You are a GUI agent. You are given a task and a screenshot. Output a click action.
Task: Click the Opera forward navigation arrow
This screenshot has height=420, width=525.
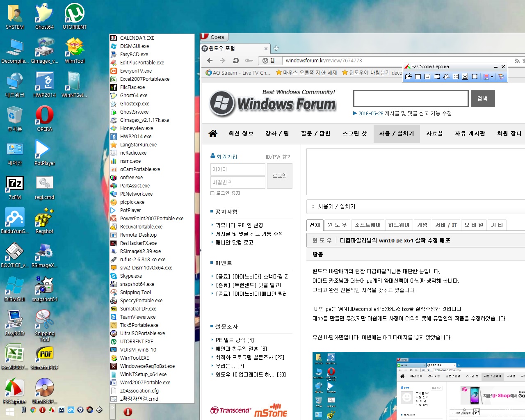click(x=223, y=60)
